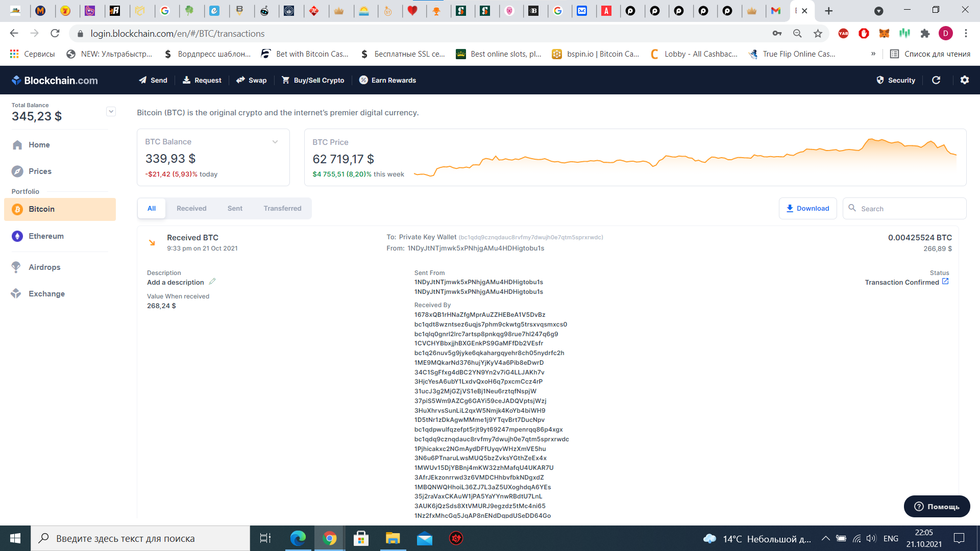The height and width of the screenshot is (551, 980).
Task: Open File Explorer from taskbar
Action: coord(393,538)
